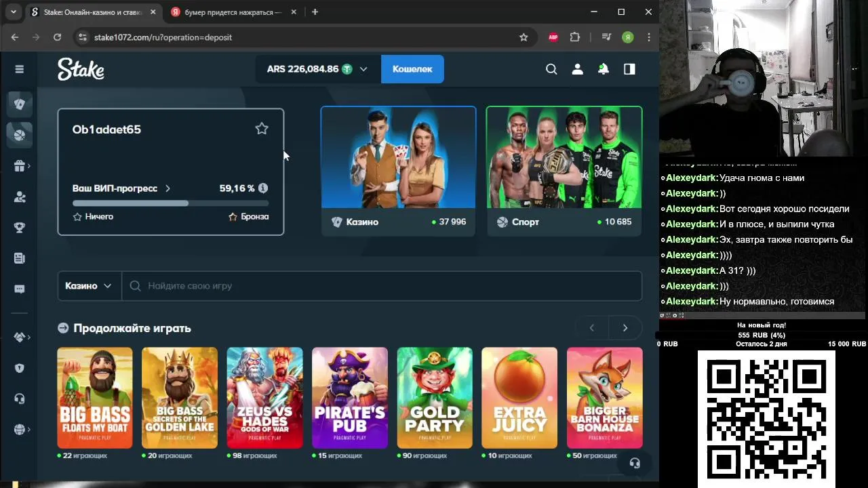Focus the Найдите свою игру search field
Viewport: 868px width, 488px height.
(382, 286)
